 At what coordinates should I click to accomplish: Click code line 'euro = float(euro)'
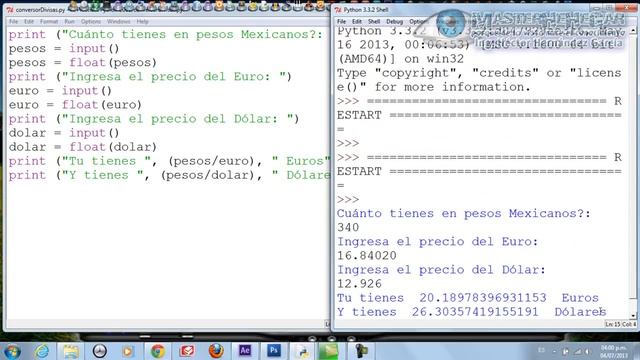(x=75, y=105)
